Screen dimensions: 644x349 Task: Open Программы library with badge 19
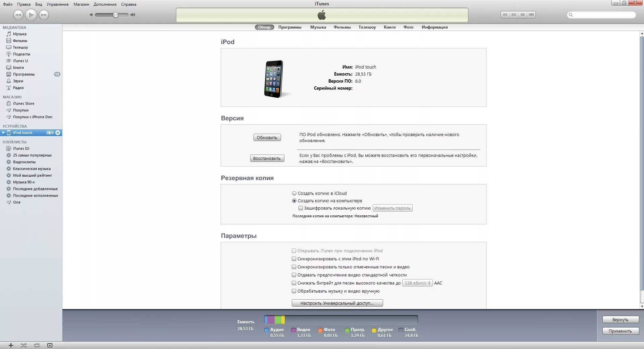pyautogui.click(x=31, y=74)
